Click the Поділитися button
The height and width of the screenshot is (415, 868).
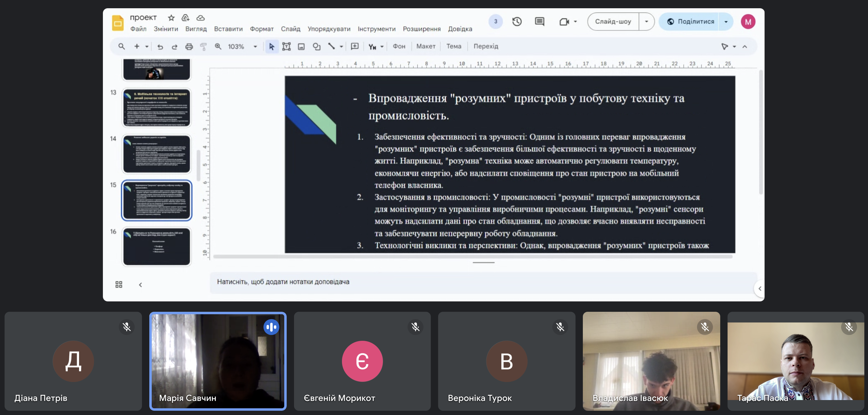690,22
